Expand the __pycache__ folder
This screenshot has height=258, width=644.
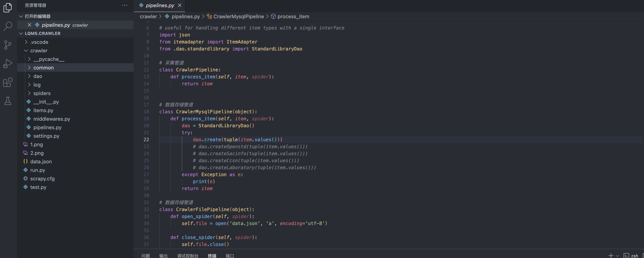point(29,59)
